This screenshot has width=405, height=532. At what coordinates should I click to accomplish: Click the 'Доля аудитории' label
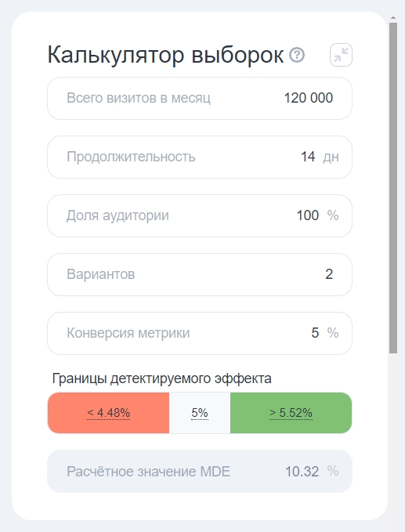point(118,215)
